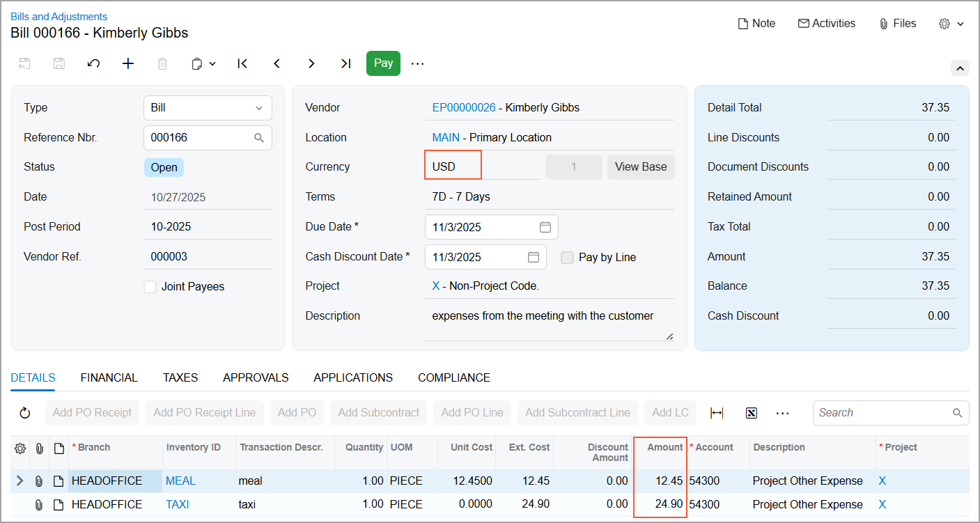This screenshot has width=980, height=523.
Task: Open the FINANCIAL tab
Action: (x=109, y=377)
